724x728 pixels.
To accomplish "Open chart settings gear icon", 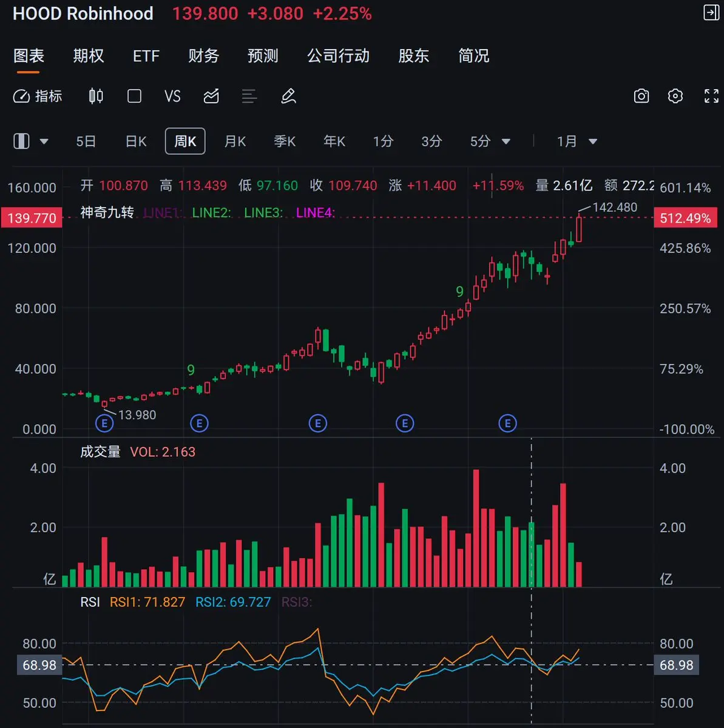I will click(675, 96).
